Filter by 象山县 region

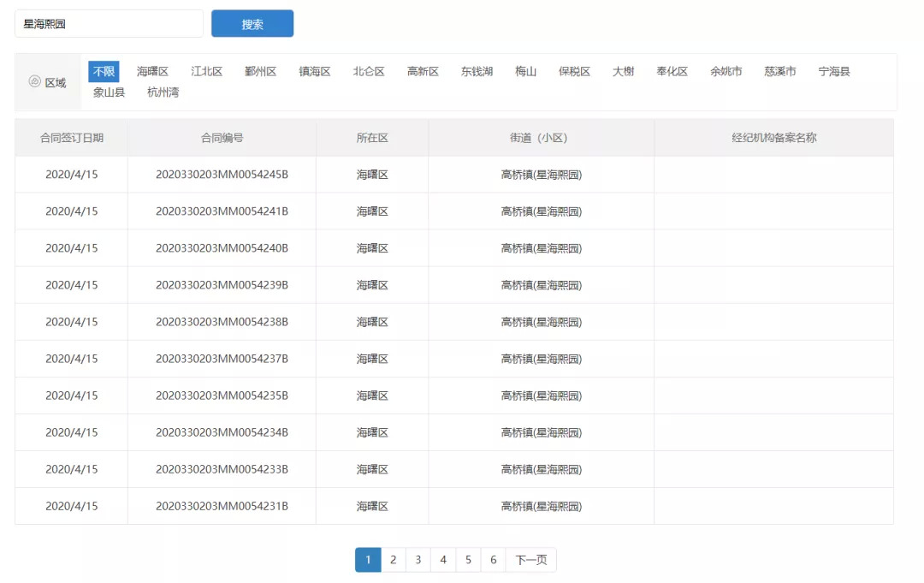(109, 92)
